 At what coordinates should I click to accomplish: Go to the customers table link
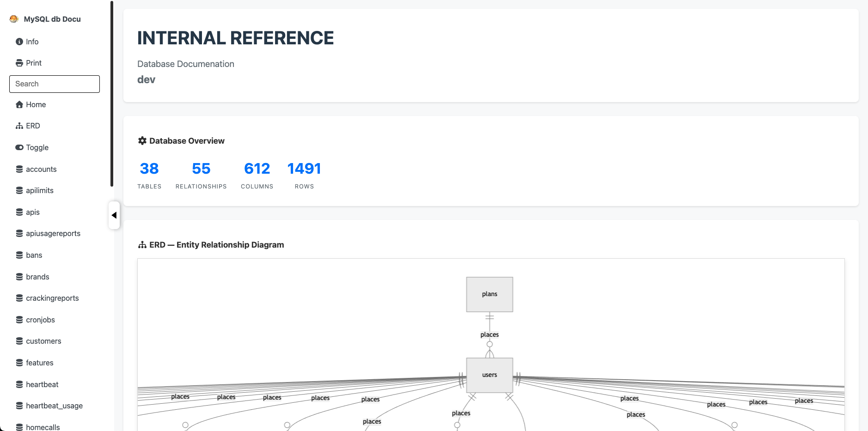(x=43, y=341)
